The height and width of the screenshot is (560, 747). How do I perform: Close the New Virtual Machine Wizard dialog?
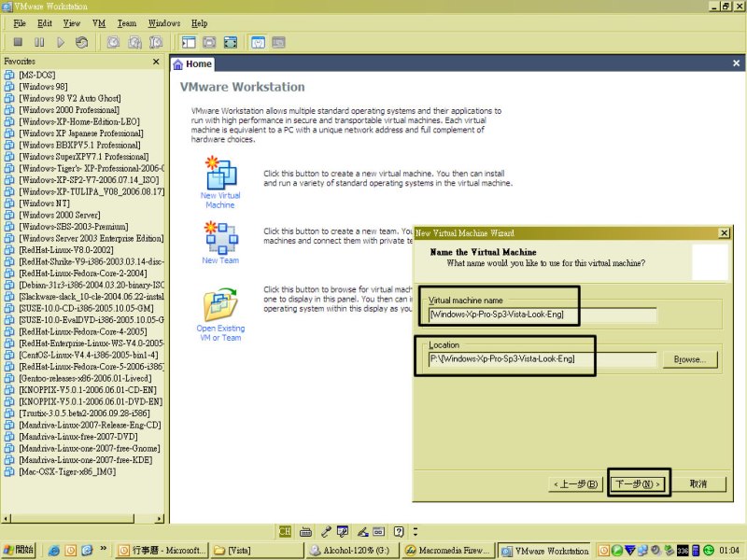(x=724, y=232)
